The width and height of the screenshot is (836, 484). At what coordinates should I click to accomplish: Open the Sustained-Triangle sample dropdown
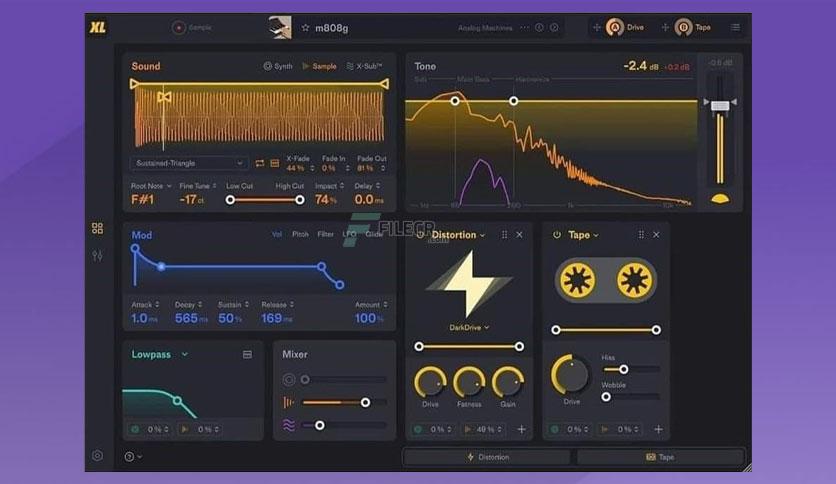coord(189,163)
